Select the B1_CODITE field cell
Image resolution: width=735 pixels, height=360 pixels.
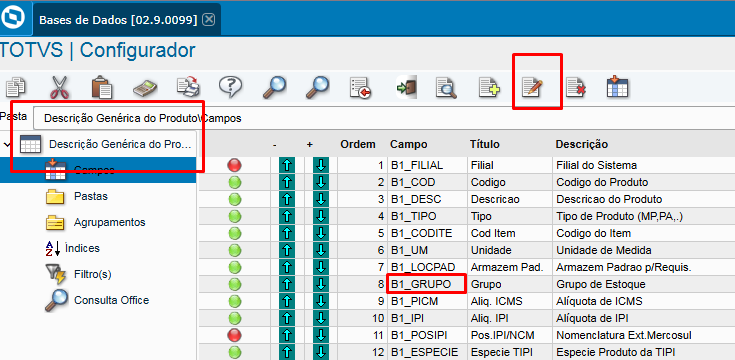click(x=428, y=233)
